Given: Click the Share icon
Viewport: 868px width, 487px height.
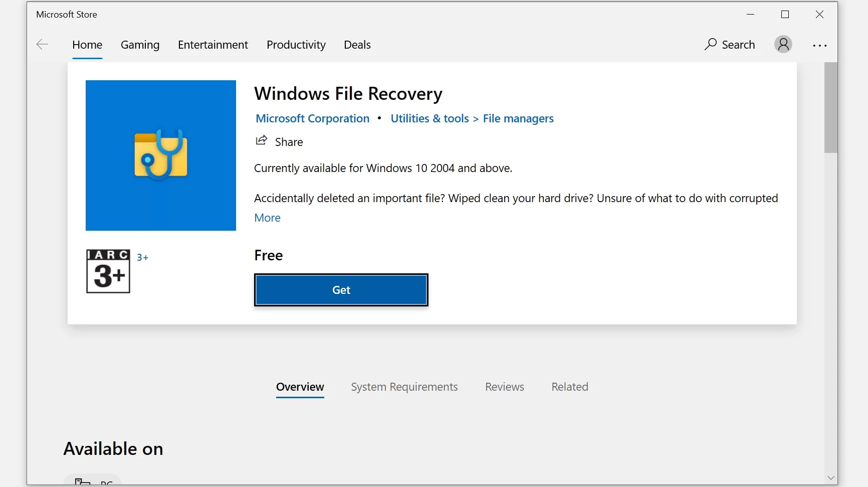Looking at the screenshot, I should tap(261, 140).
